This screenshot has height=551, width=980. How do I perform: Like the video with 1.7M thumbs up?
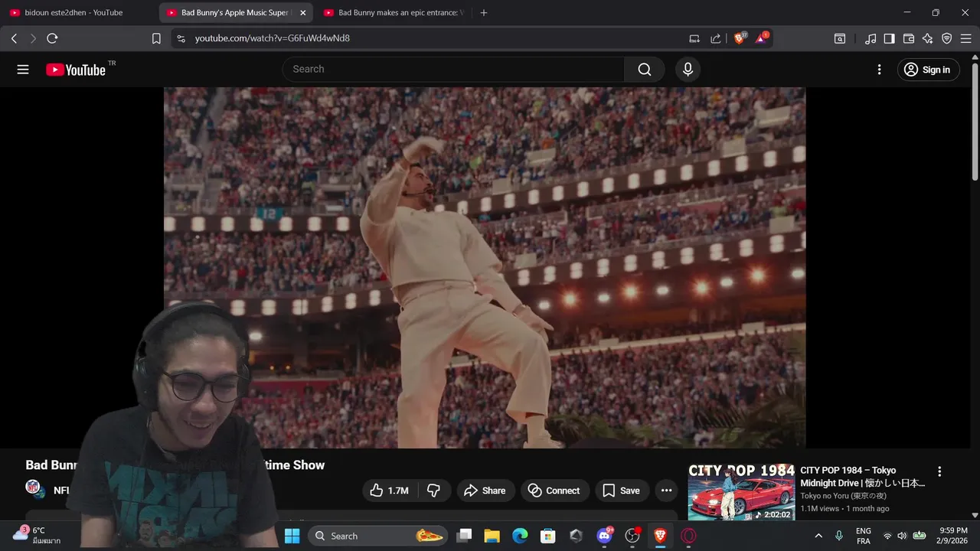point(390,491)
